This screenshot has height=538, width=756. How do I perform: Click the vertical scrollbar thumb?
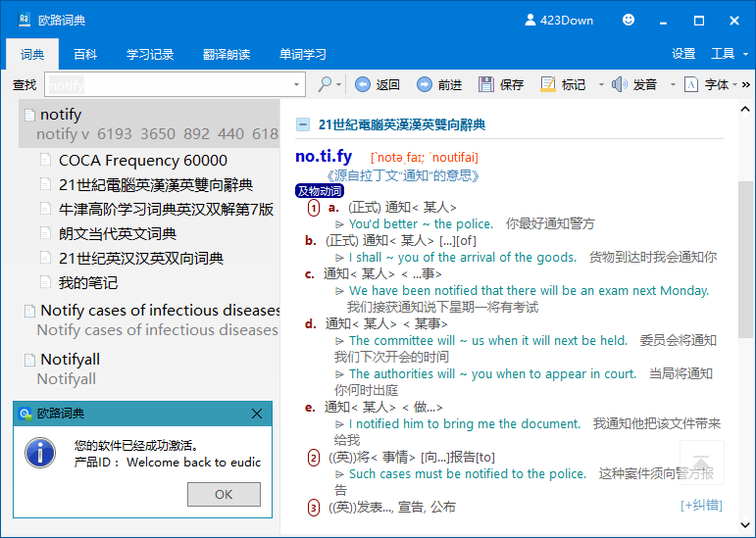[x=745, y=259]
